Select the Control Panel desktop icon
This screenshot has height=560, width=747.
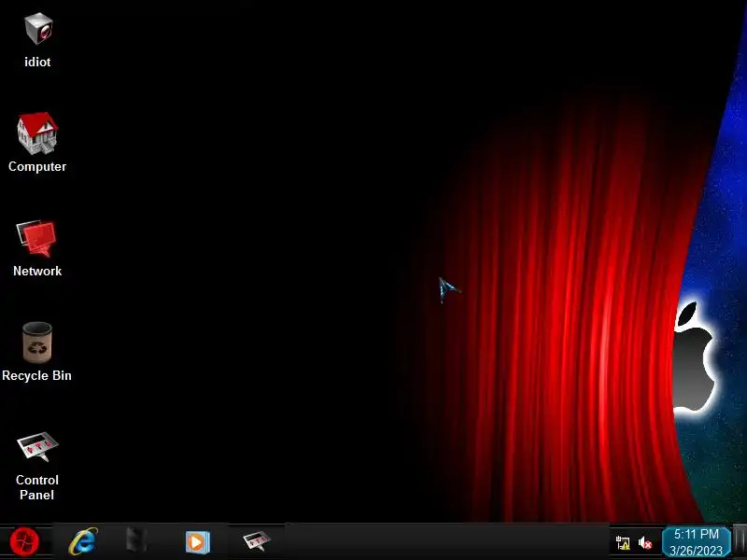pyautogui.click(x=37, y=446)
